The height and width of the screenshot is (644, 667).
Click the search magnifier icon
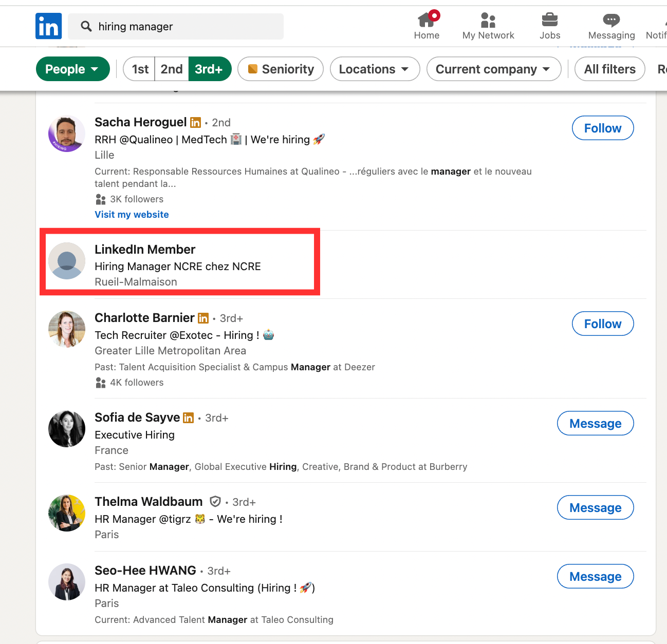[x=86, y=26]
